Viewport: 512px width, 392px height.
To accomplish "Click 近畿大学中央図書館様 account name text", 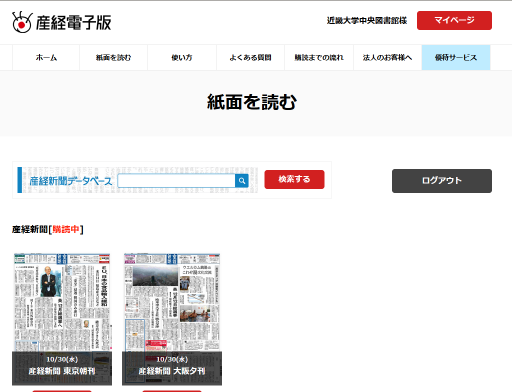I will pos(367,21).
